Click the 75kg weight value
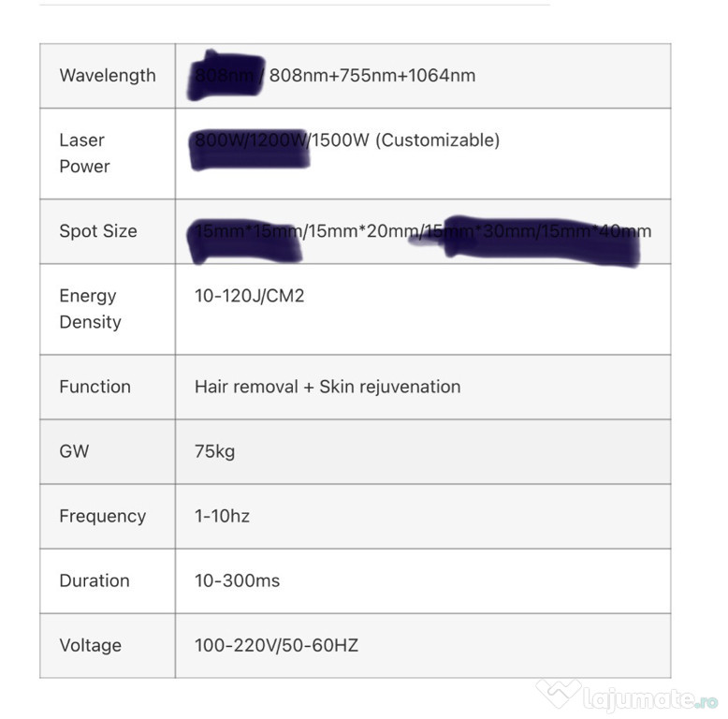The height and width of the screenshot is (719, 728). coord(215,451)
